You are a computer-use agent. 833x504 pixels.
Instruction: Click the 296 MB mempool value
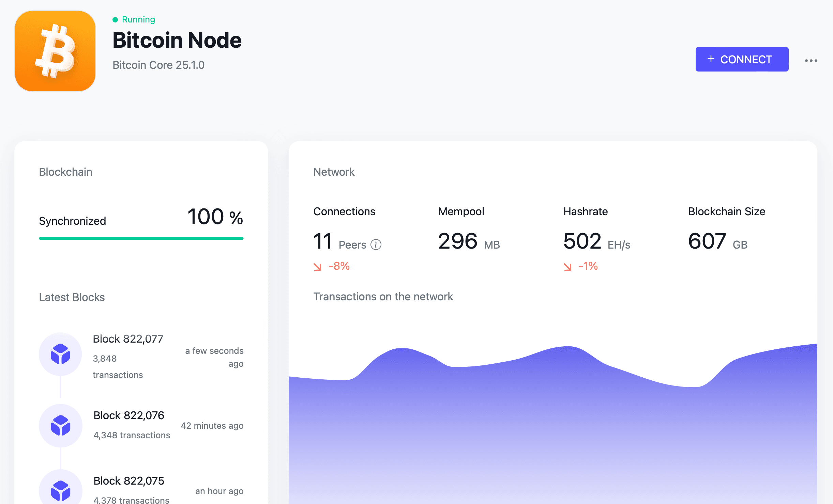pos(469,241)
